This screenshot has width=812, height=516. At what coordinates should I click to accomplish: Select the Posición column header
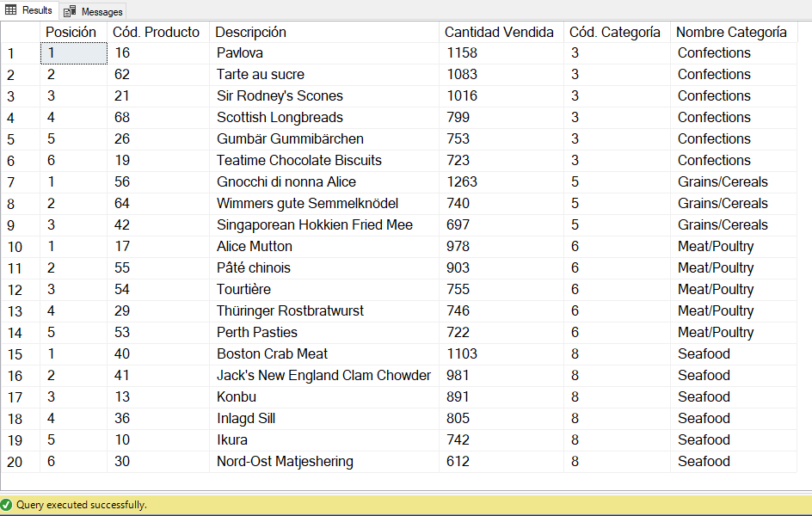[x=73, y=32]
